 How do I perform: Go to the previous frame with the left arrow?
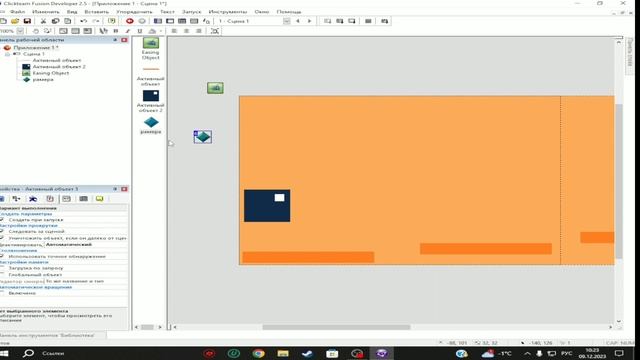[298, 21]
